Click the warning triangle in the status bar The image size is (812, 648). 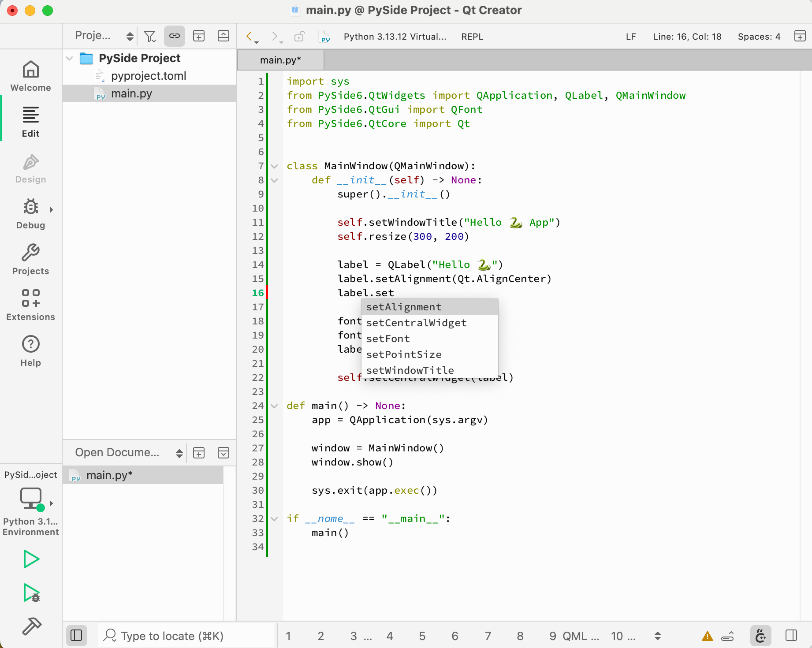tap(707, 636)
